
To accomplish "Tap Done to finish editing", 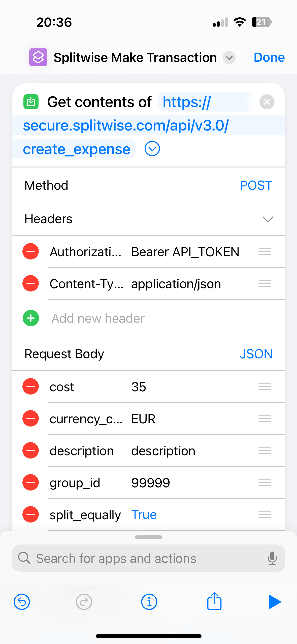I will click(269, 57).
